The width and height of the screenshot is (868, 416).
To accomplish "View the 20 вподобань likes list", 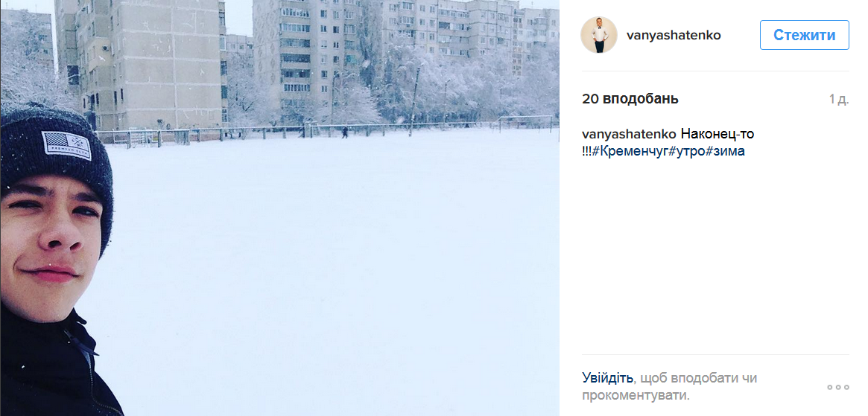I will [630, 99].
